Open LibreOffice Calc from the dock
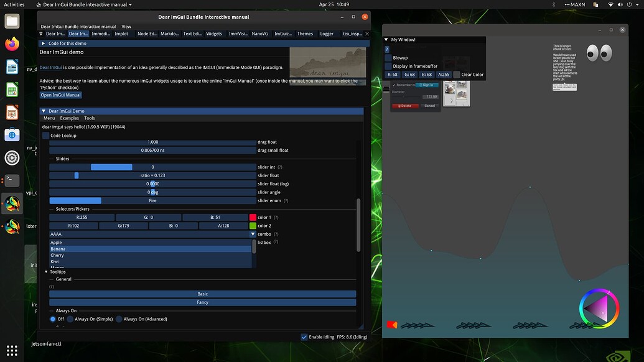Viewport: 644px width, 362px height. (x=12, y=90)
